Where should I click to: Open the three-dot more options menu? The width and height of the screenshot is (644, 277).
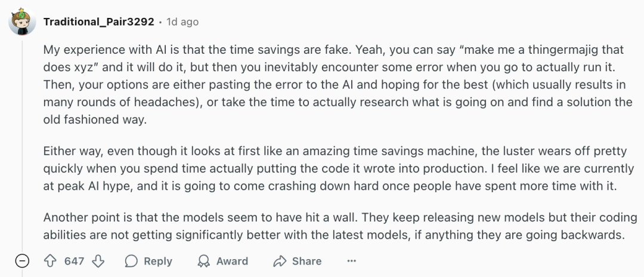coord(352,261)
